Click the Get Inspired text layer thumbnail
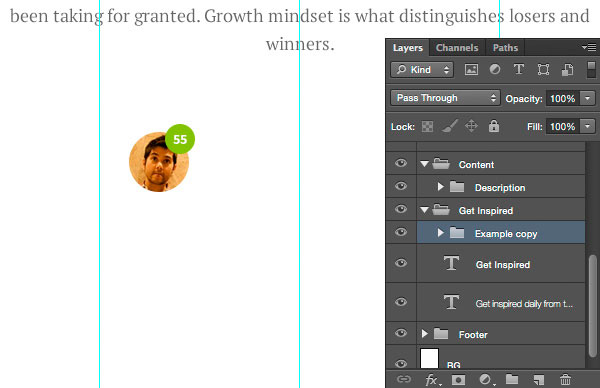Screen dimensions: 600x388 pyautogui.click(x=451, y=263)
